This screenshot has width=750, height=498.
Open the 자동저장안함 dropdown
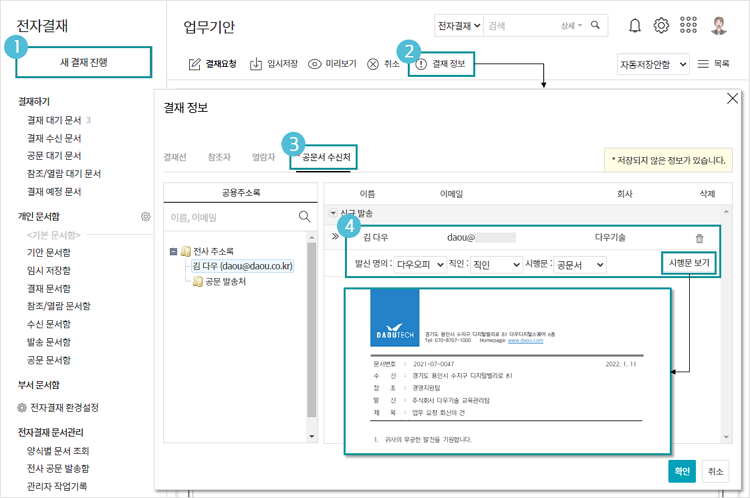(655, 63)
